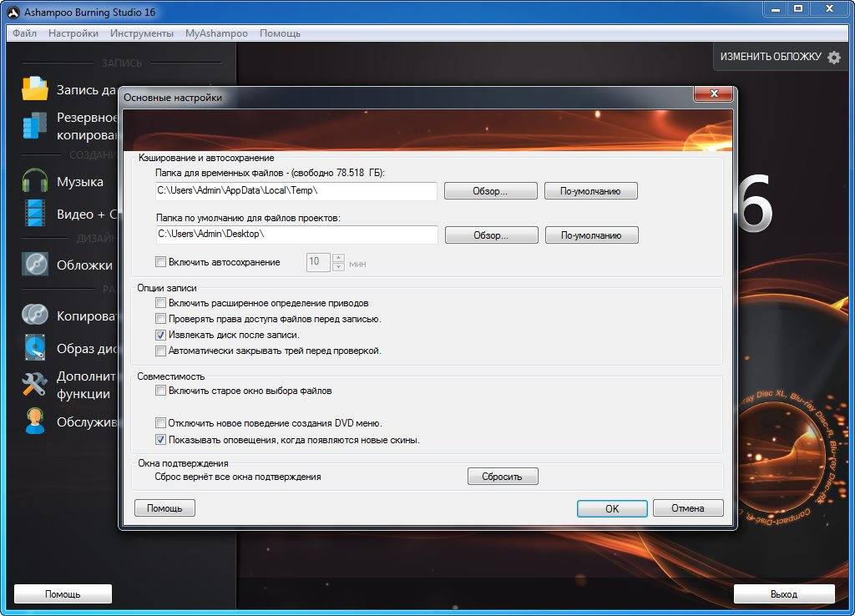The height and width of the screenshot is (616, 855).
Task: Close the Основные настройки dialog
Action: click(714, 93)
